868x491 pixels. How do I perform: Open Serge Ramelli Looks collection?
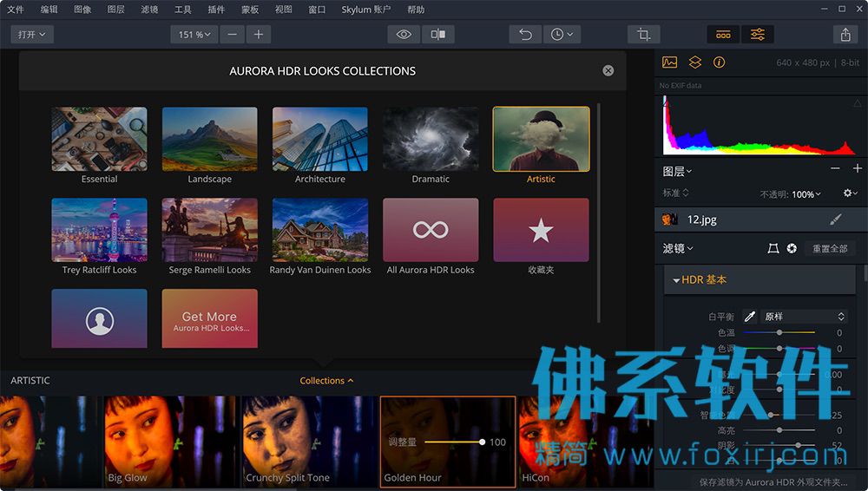pos(209,236)
